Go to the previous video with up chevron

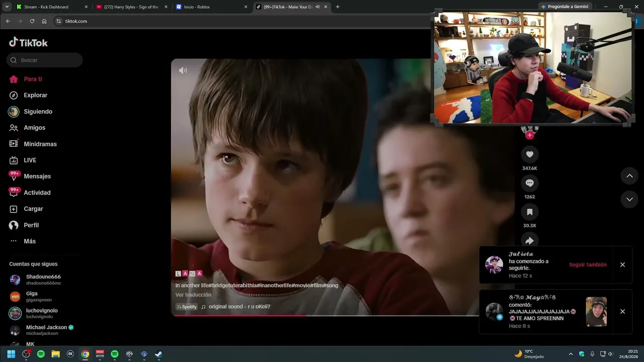(x=629, y=176)
